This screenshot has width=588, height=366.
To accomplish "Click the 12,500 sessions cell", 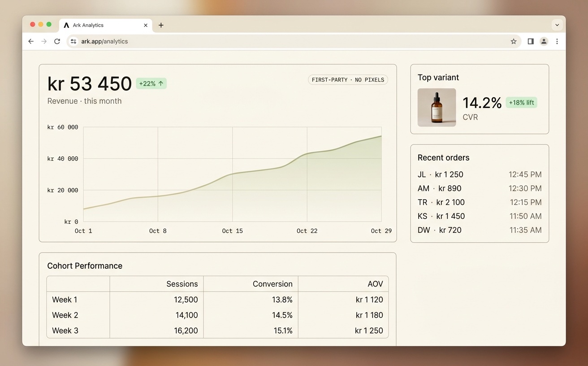I will [x=186, y=300].
